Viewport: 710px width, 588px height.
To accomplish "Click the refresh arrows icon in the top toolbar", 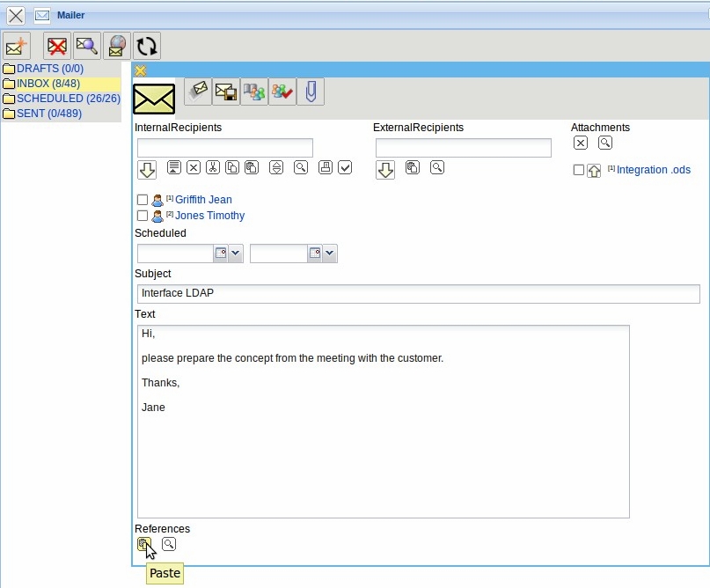I will [x=146, y=46].
